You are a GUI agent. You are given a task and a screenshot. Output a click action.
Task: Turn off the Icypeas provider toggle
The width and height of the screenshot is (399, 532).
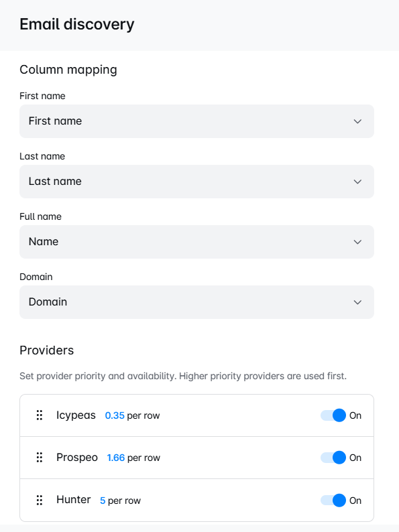coord(333,415)
